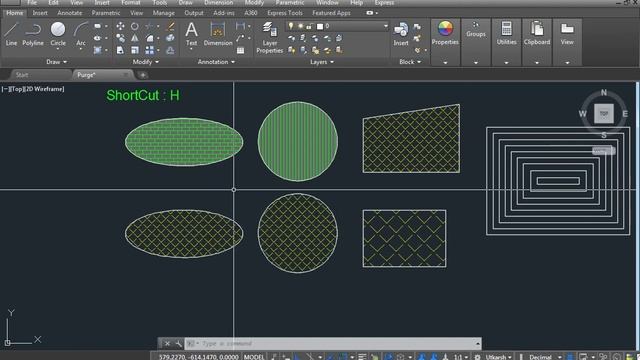Viewport: 640px width, 360px height.
Task: Open the Express menu
Action: tap(384, 2)
